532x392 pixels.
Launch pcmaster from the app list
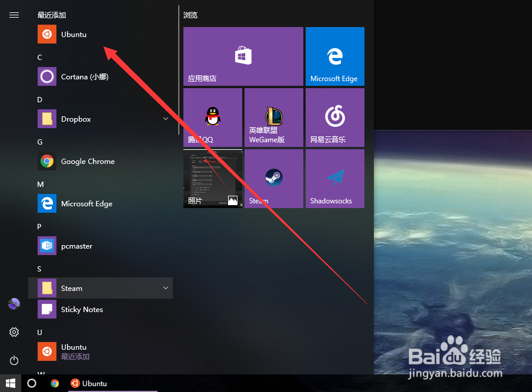101,246
